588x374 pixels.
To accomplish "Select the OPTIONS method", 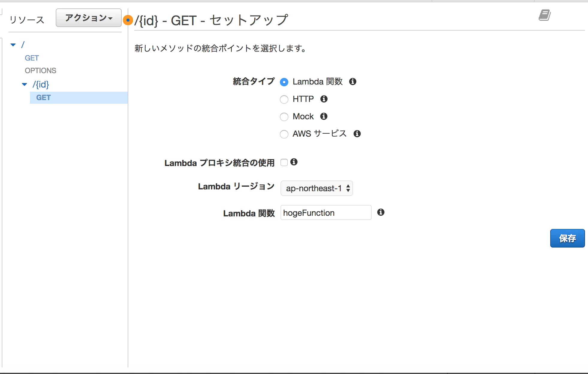I will (x=40, y=70).
